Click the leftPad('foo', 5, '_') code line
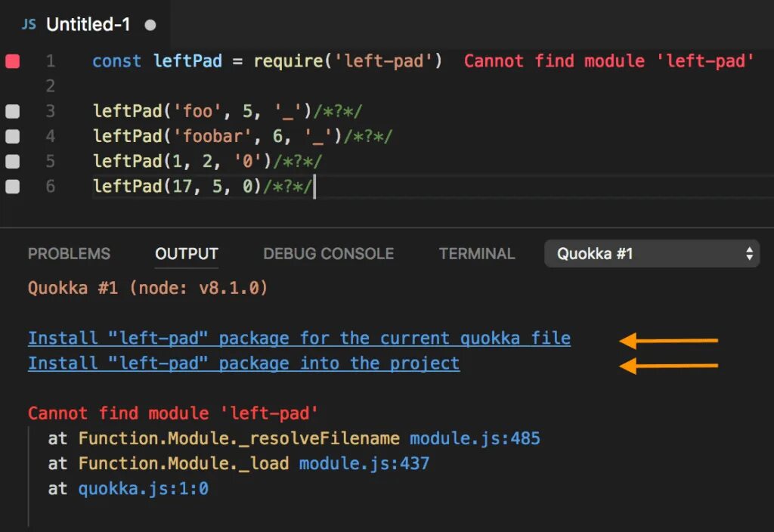 click(228, 111)
